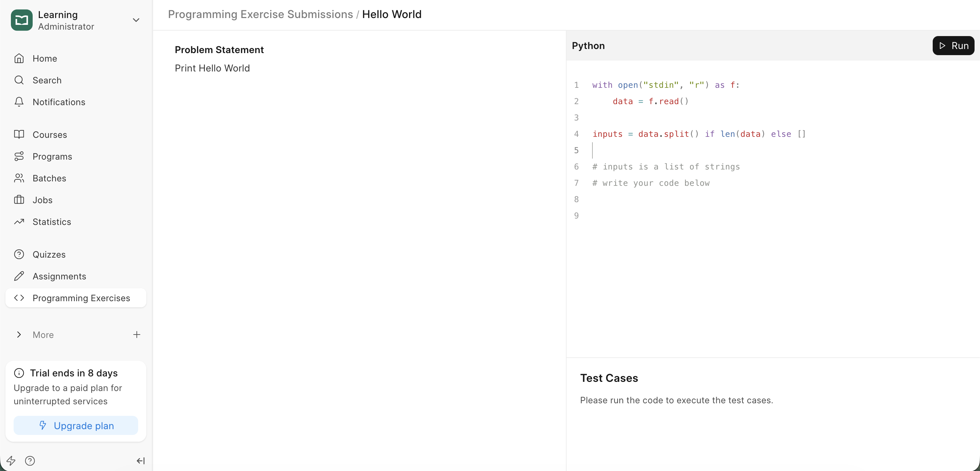The height and width of the screenshot is (471, 980).
Task: Open Notifications bell icon
Action: click(x=19, y=102)
